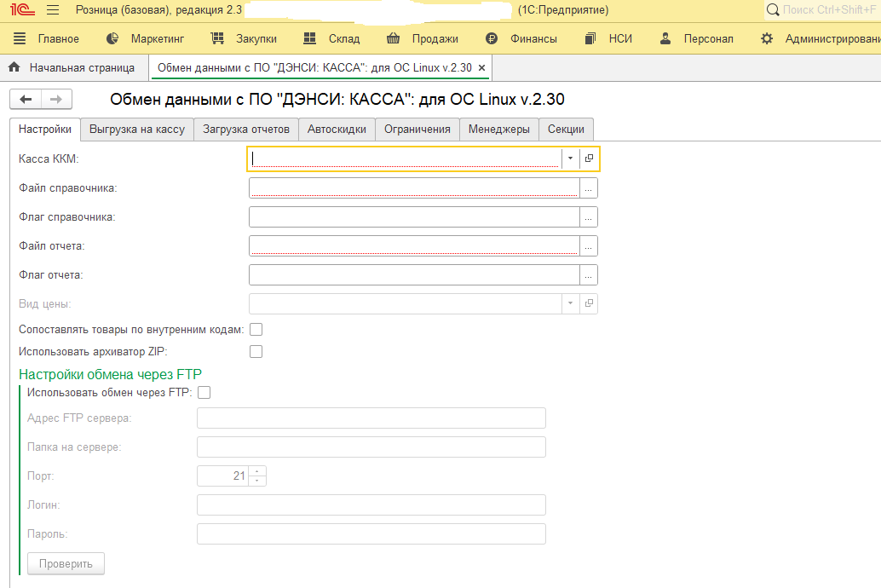Click into the Касса ККМ input field
This screenshot has height=588, width=881.
(x=405, y=159)
